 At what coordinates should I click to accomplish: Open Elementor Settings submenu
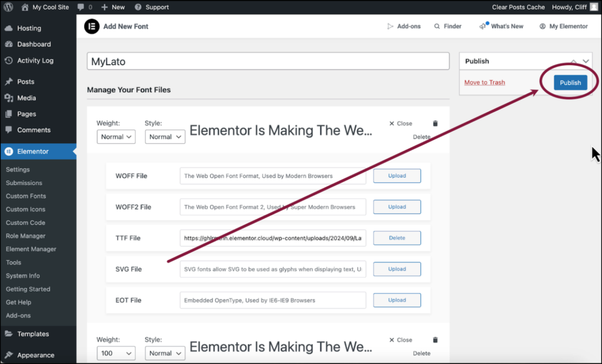click(x=18, y=169)
